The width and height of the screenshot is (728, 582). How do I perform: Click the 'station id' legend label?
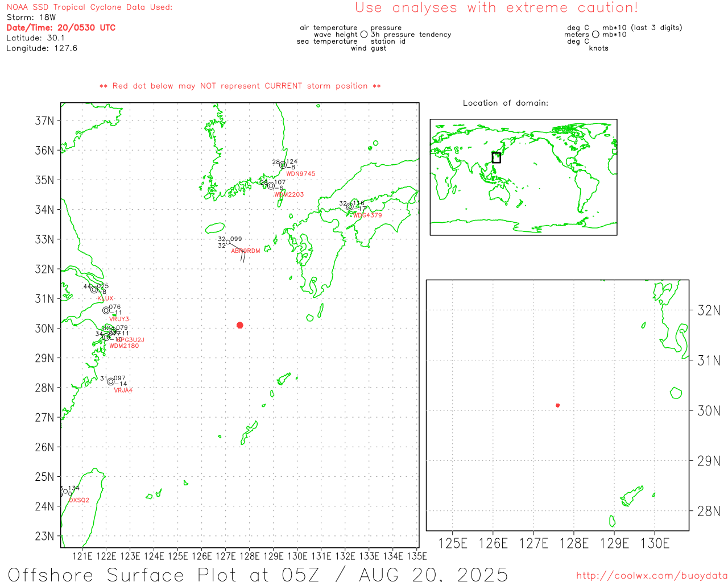click(388, 41)
